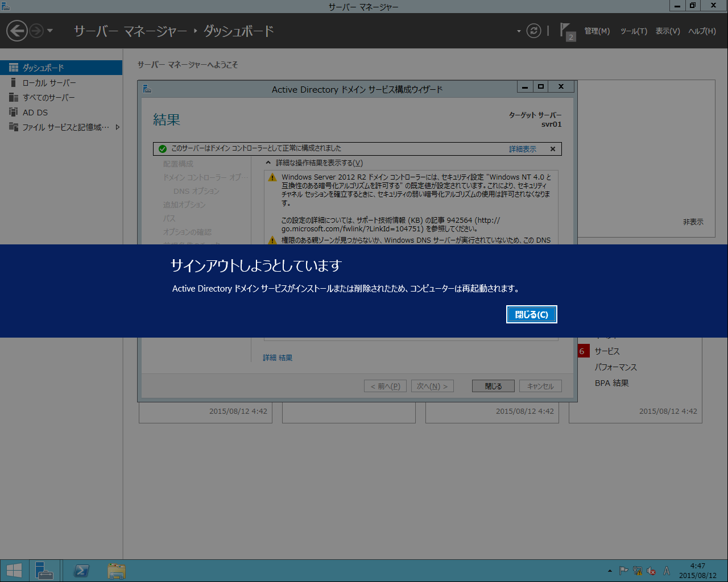Select ファイル サービスと記憶域 in left pane
Viewport: 728px width, 582px height.
coord(61,127)
